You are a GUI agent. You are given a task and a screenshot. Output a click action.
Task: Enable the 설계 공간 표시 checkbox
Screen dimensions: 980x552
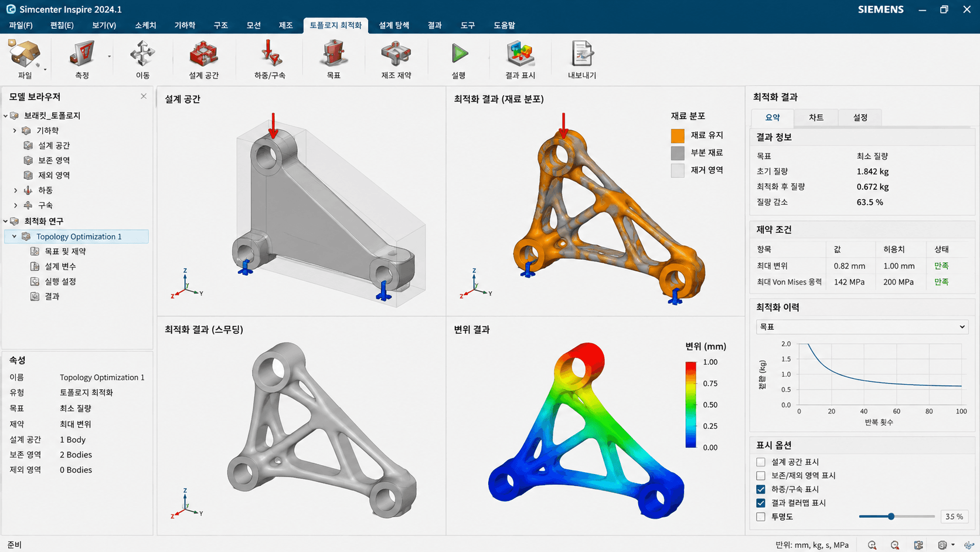click(x=761, y=462)
